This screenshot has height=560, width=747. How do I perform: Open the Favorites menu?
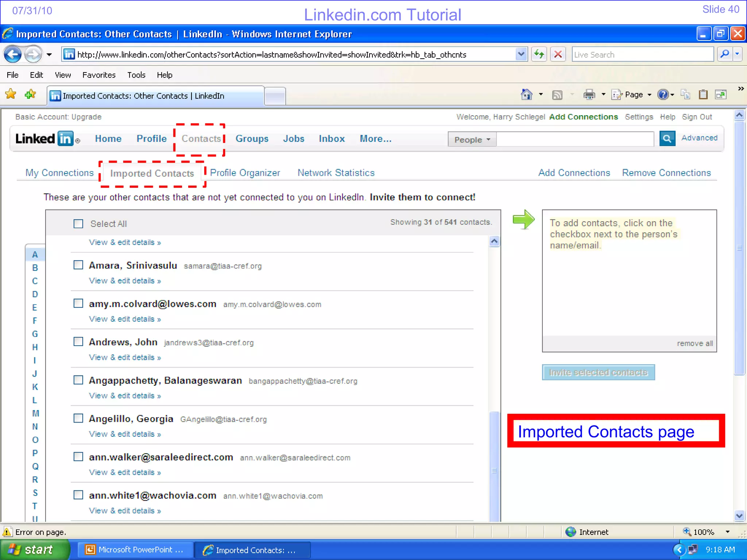point(99,75)
